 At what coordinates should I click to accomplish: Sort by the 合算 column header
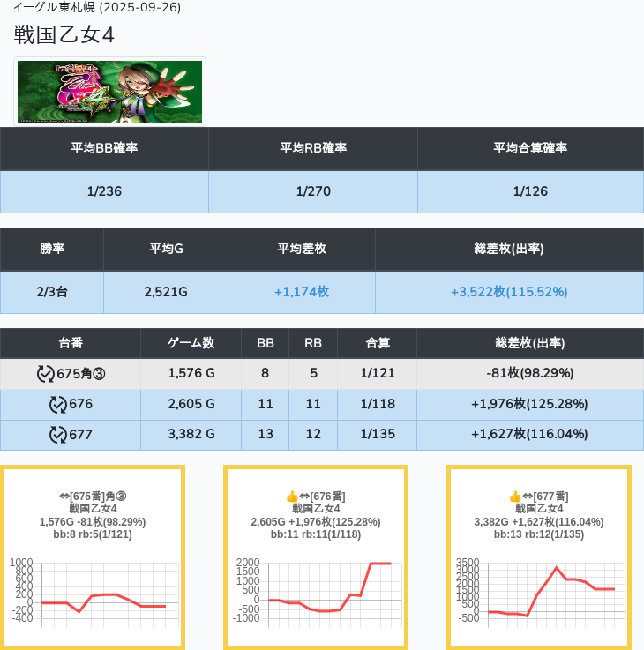(376, 343)
